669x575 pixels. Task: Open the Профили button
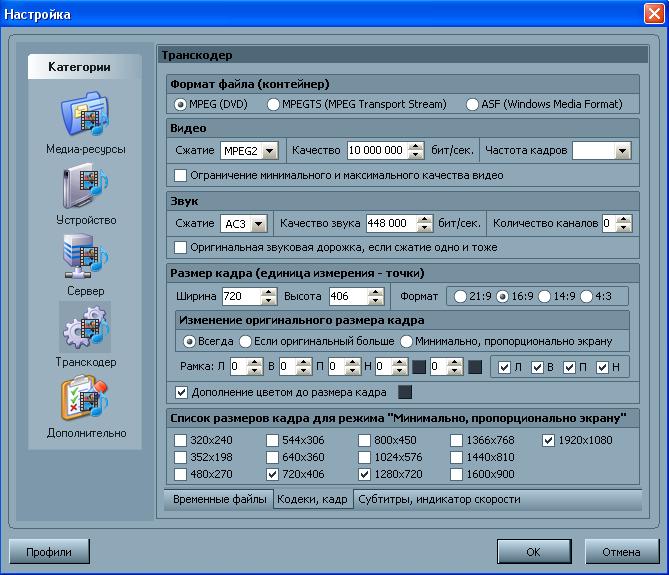(x=49, y=552)
